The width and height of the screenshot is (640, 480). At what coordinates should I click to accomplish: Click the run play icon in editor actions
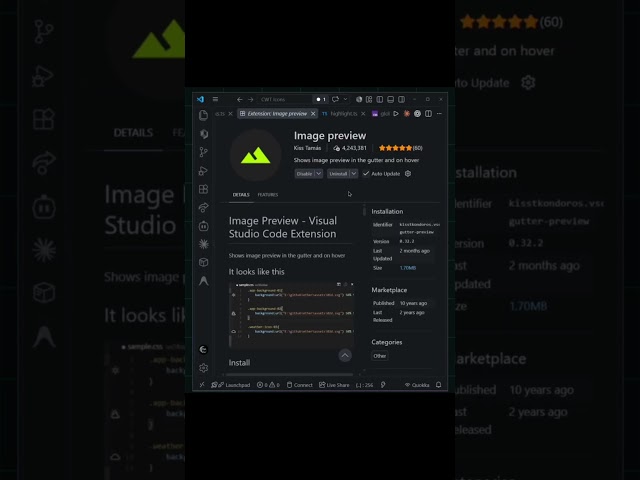[x=396, y=114]
